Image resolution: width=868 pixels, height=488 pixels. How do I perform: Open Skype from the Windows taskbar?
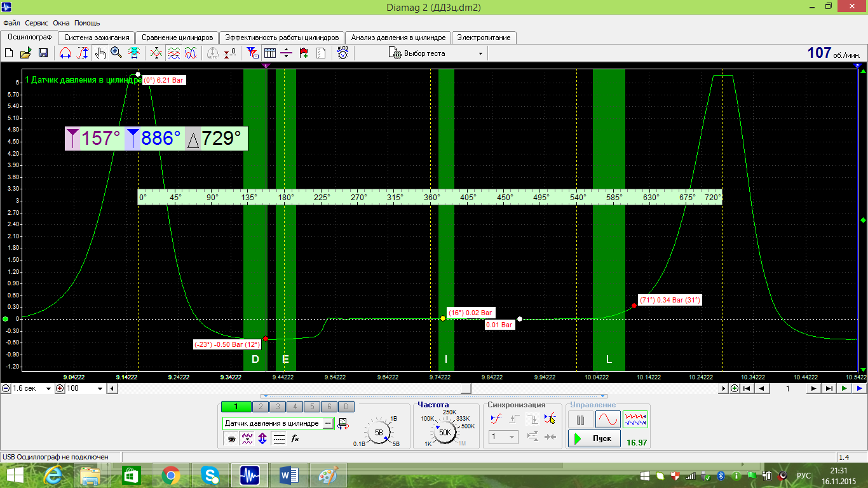click(210, 475)
